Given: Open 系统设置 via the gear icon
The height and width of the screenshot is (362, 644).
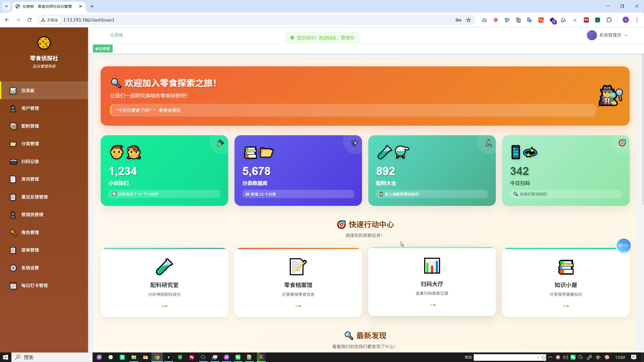Looking at the screenshot, I should 14,268.
